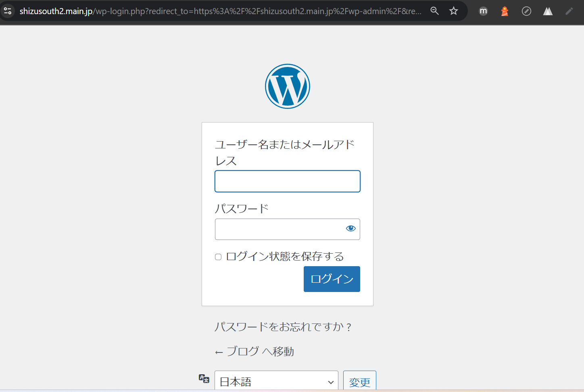Click the language translation icon beside 日本語
584x392 pixels.
pos(204,379)
